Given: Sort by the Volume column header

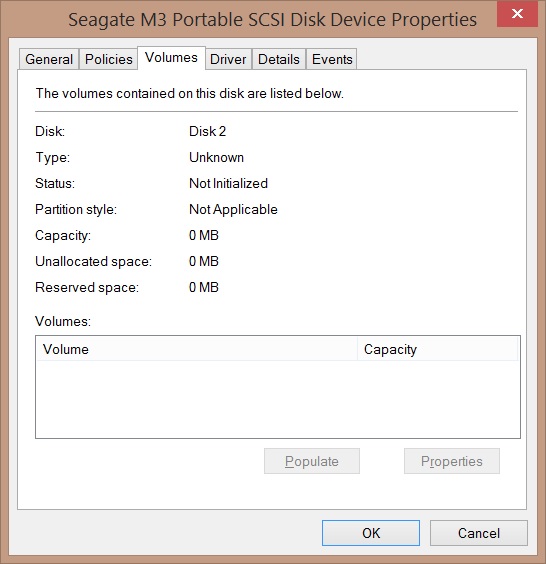Looking at the screenshot, I should coord(197,349).
